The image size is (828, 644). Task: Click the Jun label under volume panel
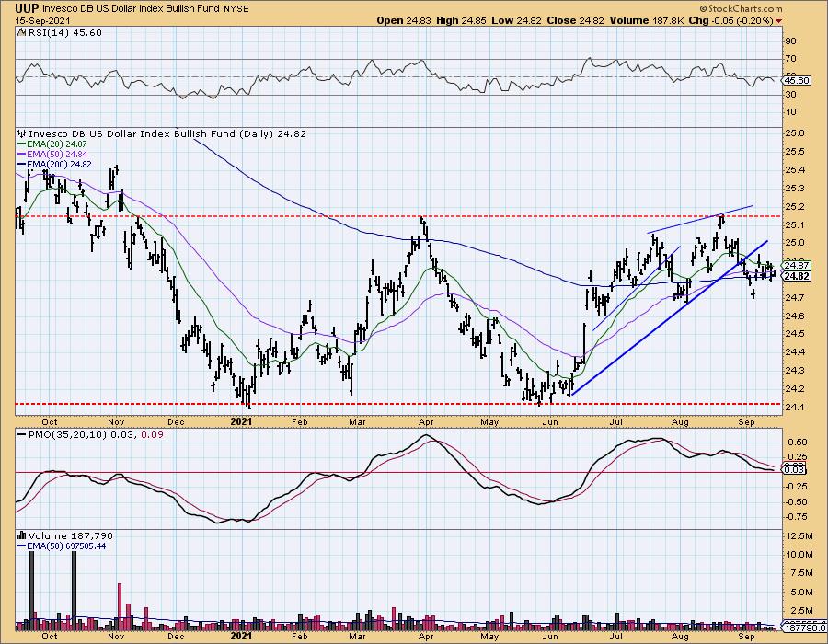coord(550,637)
